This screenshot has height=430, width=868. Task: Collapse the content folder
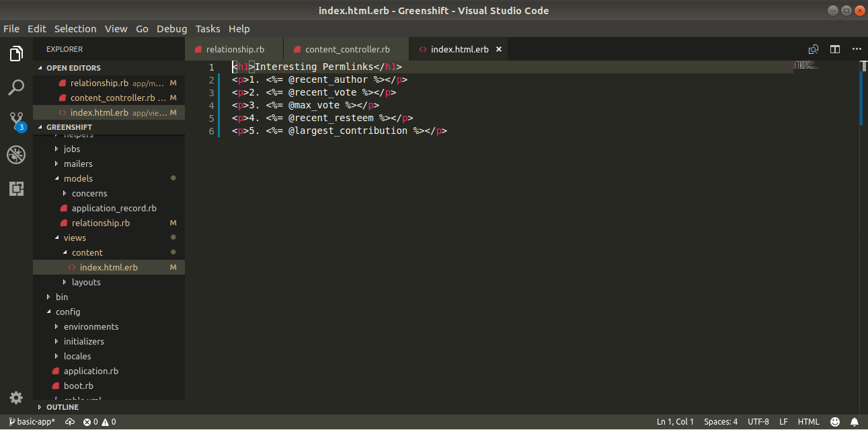109,252
